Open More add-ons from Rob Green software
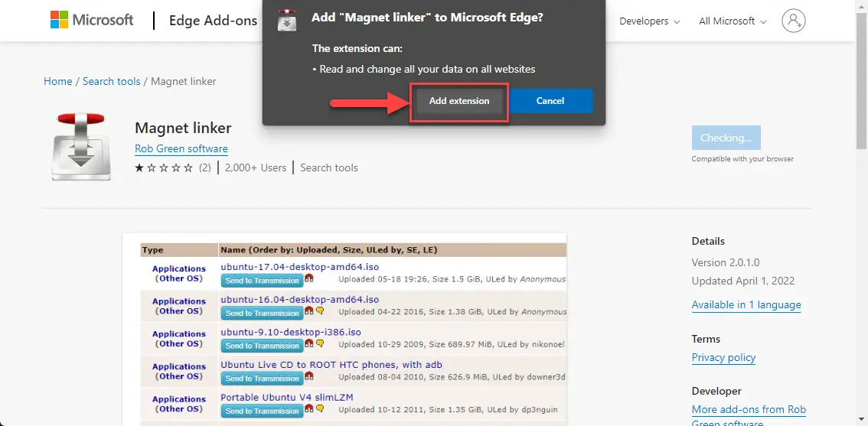The image size is (868, 426). click(x=749, y=417)
